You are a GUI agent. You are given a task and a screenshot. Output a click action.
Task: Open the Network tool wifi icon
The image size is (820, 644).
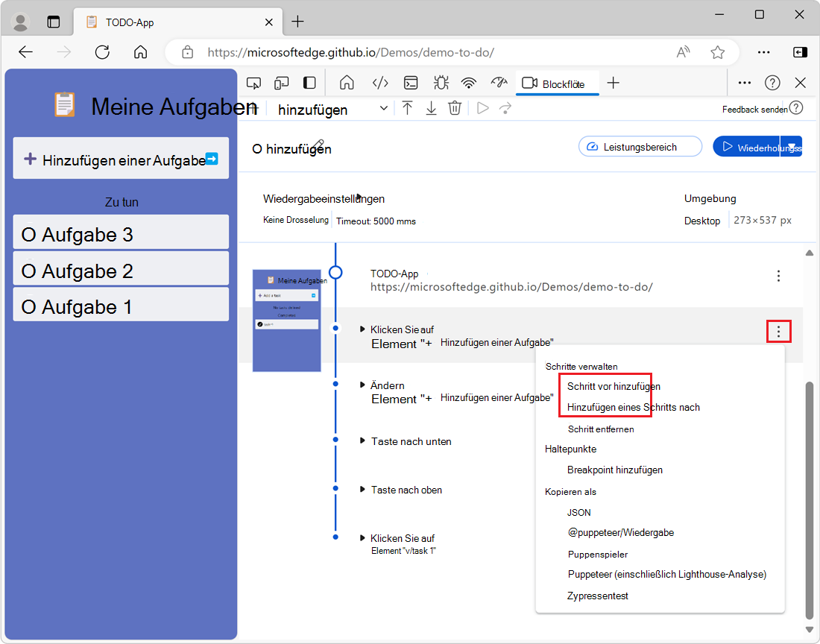pos(468,83)
